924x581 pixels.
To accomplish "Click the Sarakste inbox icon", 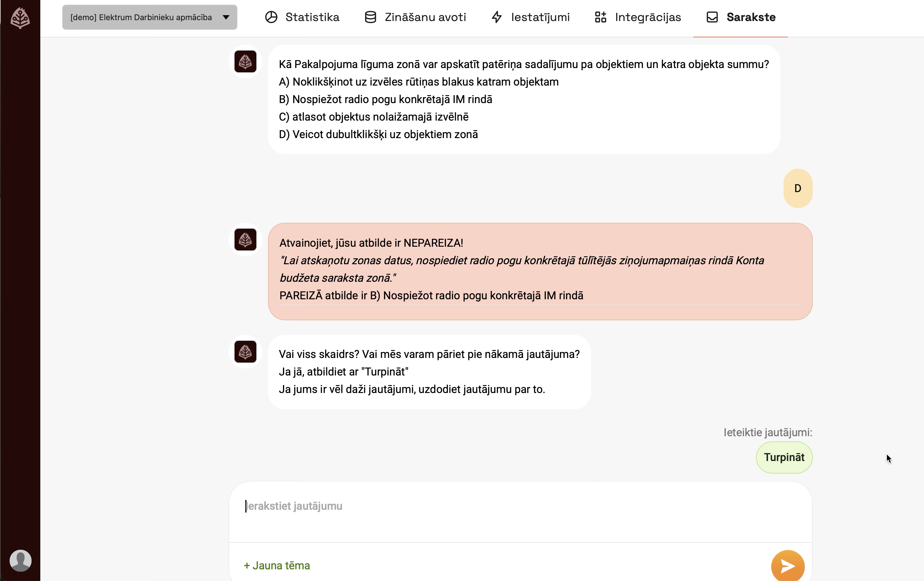I will (x=712, y=17).
